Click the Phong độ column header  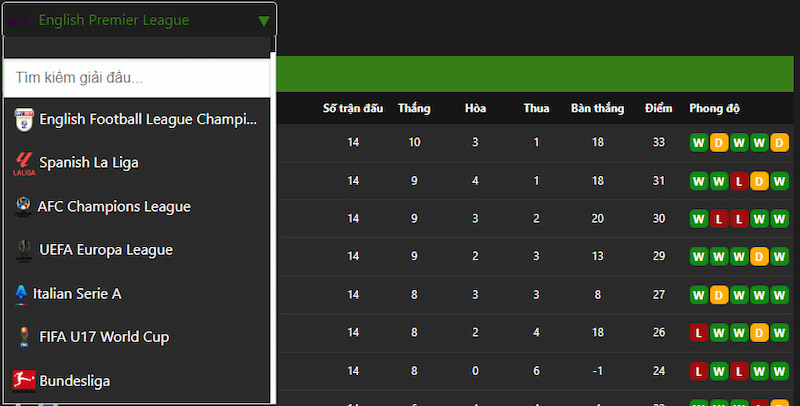[x=714, y=109]
